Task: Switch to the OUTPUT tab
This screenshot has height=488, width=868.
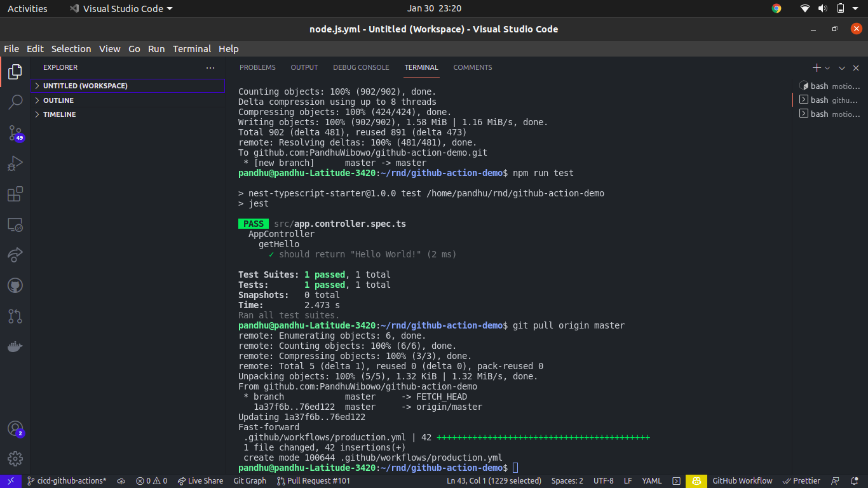Action: pos(304,67)
